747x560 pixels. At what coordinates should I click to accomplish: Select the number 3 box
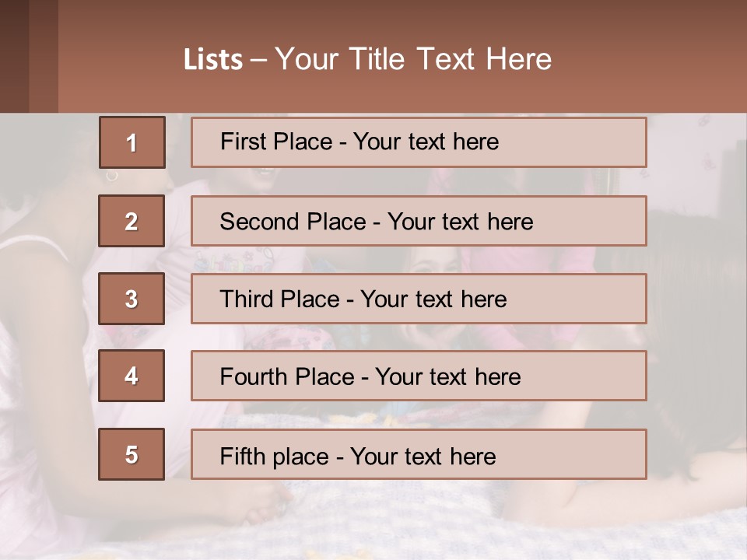pos(132,299)
